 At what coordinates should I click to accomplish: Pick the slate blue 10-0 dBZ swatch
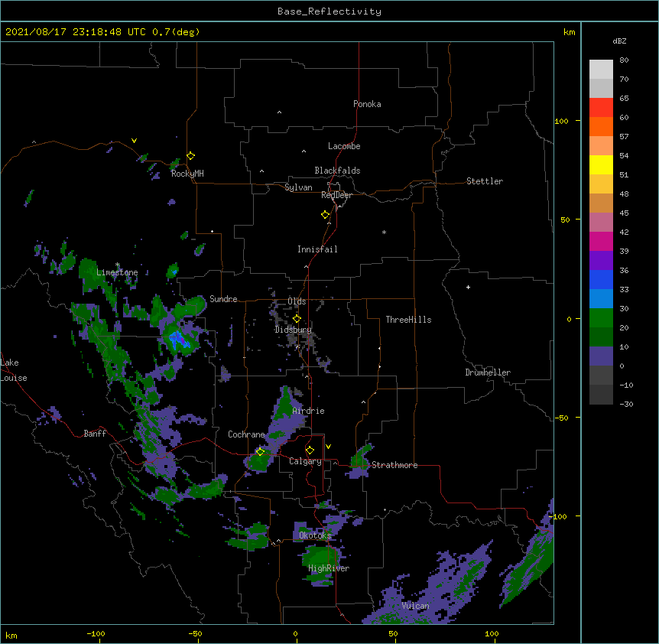point(601,356)
